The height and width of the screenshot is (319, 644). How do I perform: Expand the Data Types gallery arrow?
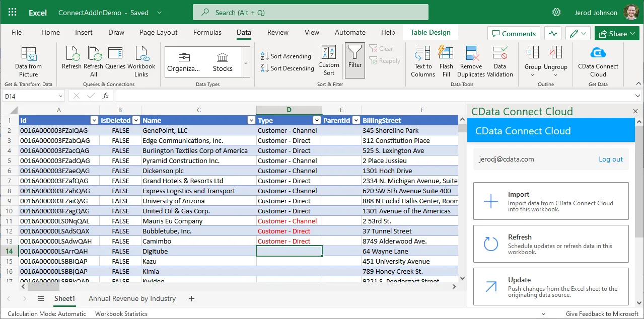pyautogui.click(x=246, y=63)
